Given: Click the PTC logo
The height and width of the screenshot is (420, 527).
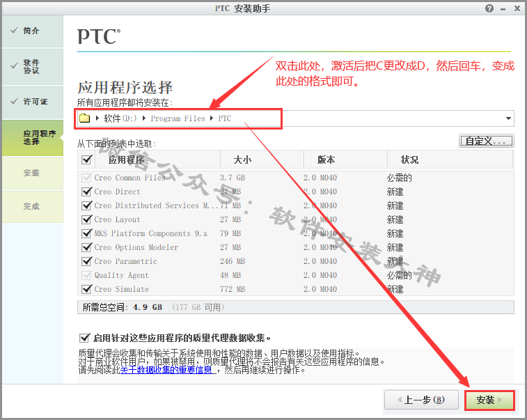Looking at the screenshot, I should pyautogui.click(x=99, y=36).
